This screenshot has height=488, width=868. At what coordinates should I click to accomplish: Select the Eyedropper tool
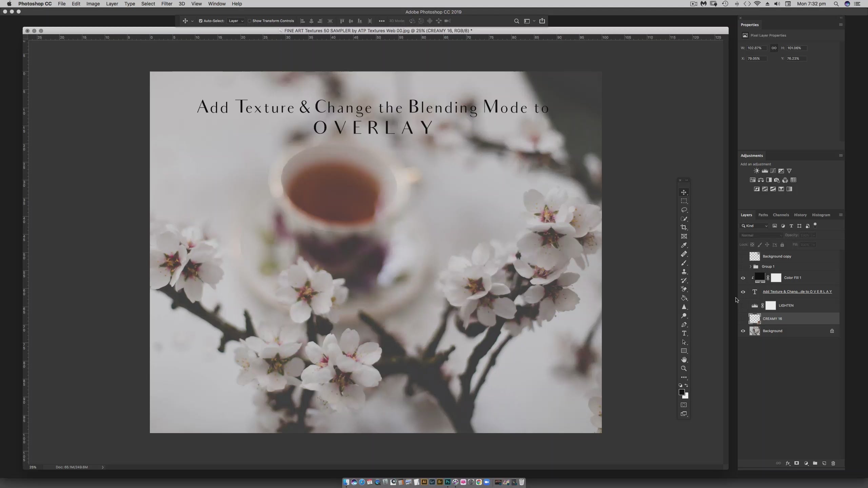coord(684,245)
